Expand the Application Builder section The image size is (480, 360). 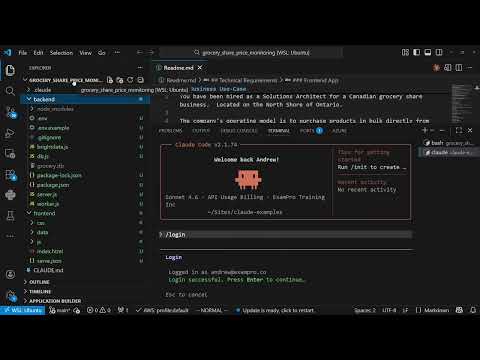[85, 301]
